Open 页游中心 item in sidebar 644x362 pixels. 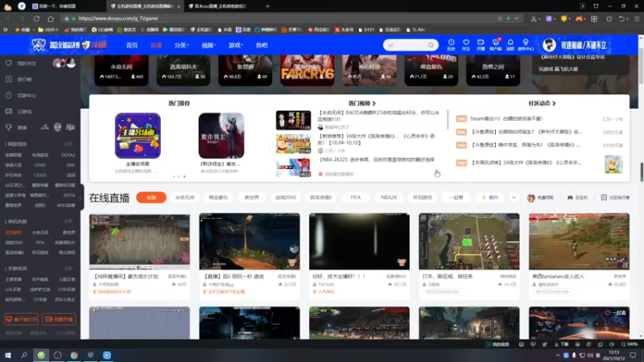point(21,95)
